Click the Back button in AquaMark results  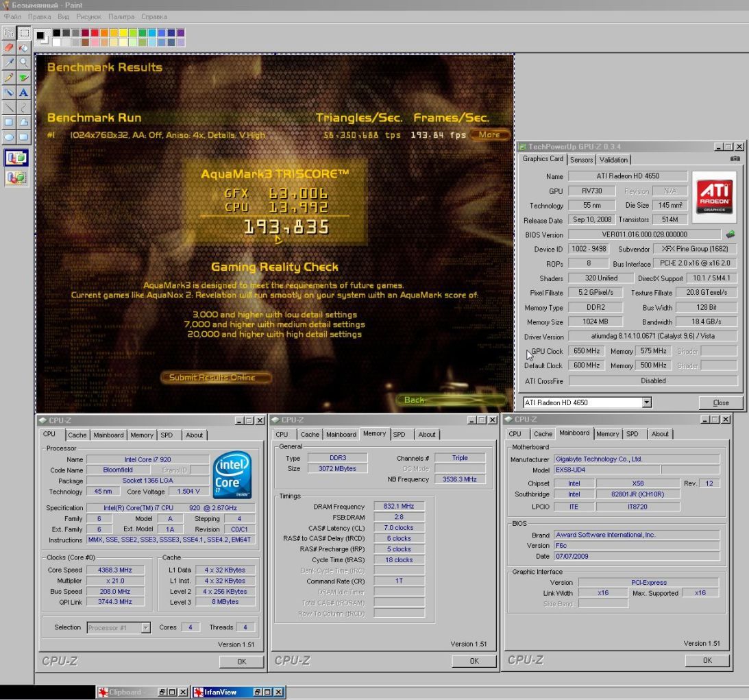click(451, 400)
